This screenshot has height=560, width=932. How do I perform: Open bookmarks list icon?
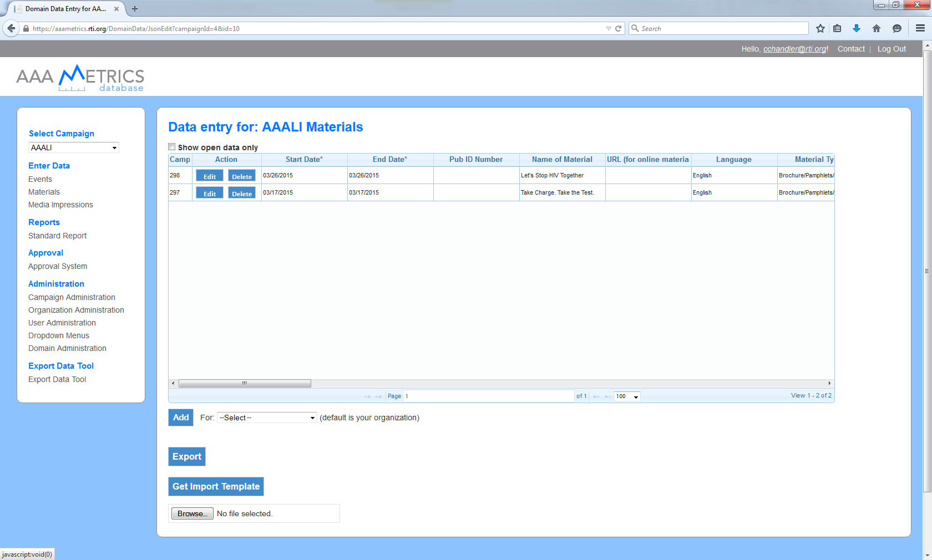click(837, 28)
